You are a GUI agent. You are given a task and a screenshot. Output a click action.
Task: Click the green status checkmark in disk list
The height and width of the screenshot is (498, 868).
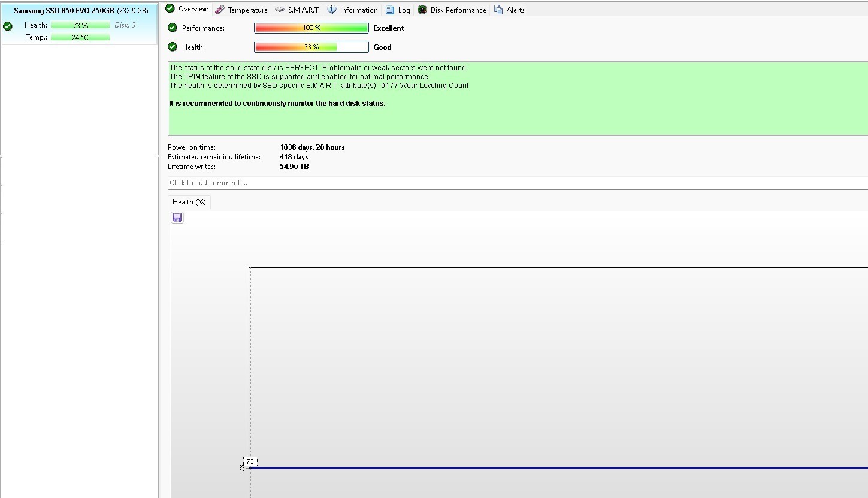click(8, 26)
